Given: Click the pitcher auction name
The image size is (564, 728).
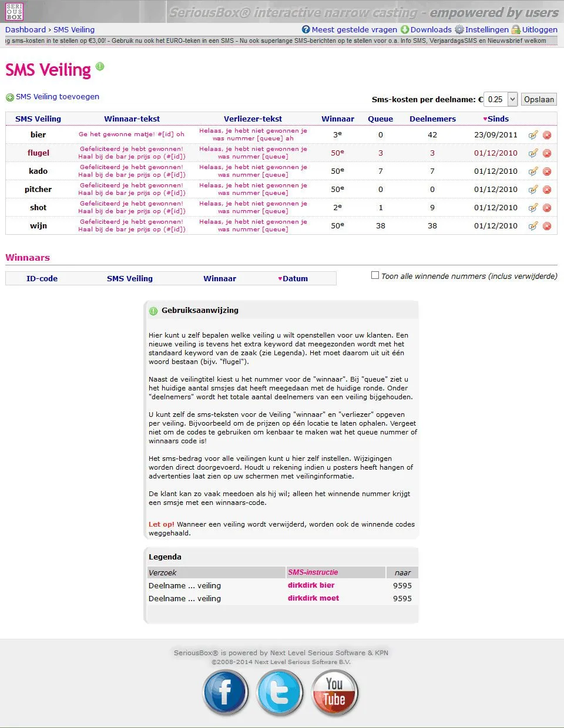Looking at the screenshot, I should click(38, 189).
